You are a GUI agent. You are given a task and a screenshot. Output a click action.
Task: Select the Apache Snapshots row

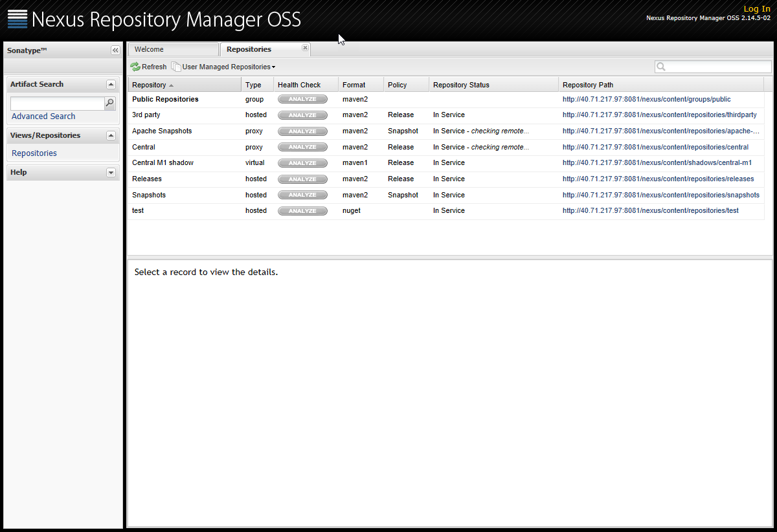(x=445, y=131)
